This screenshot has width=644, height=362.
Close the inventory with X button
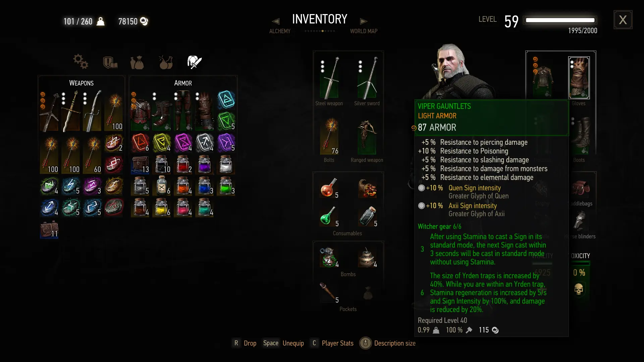pyautogui.click(x=623, y=20)
